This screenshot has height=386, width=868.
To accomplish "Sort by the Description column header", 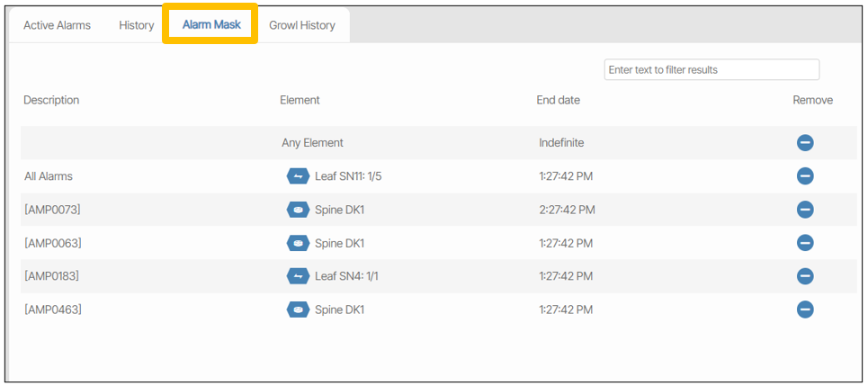I will tap(51, 100).
